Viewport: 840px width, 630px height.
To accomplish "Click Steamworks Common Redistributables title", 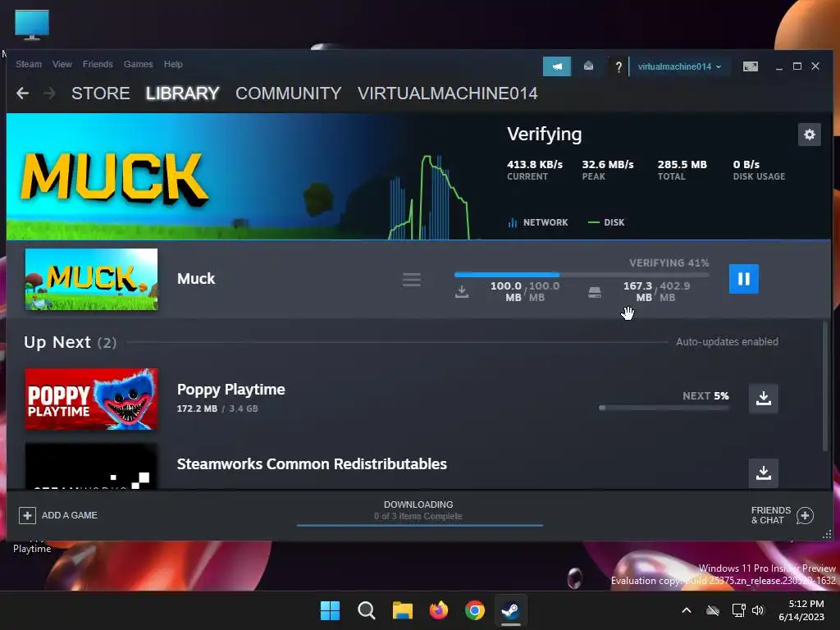I will [312, 464].
